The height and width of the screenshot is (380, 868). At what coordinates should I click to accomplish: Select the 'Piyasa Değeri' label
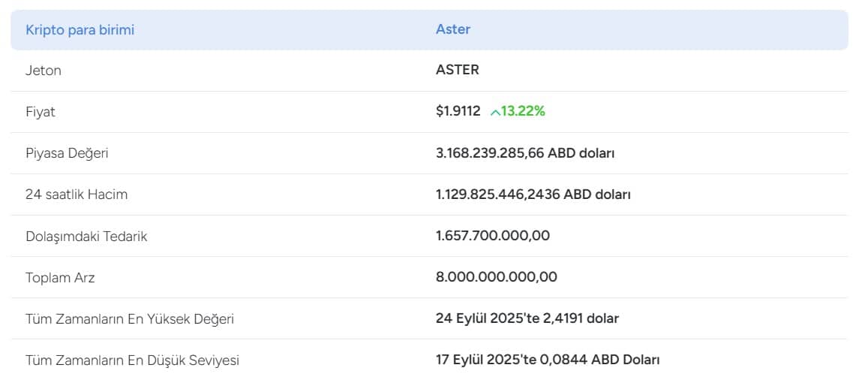click(x=67, y=153)
